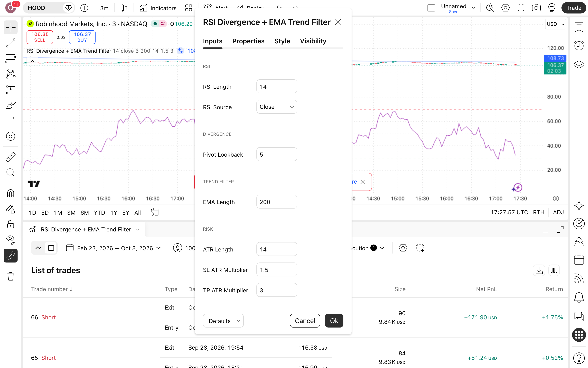
Task: Open the emoji and stickers tool
Action: pyautogui.click(x=11, y=136)
